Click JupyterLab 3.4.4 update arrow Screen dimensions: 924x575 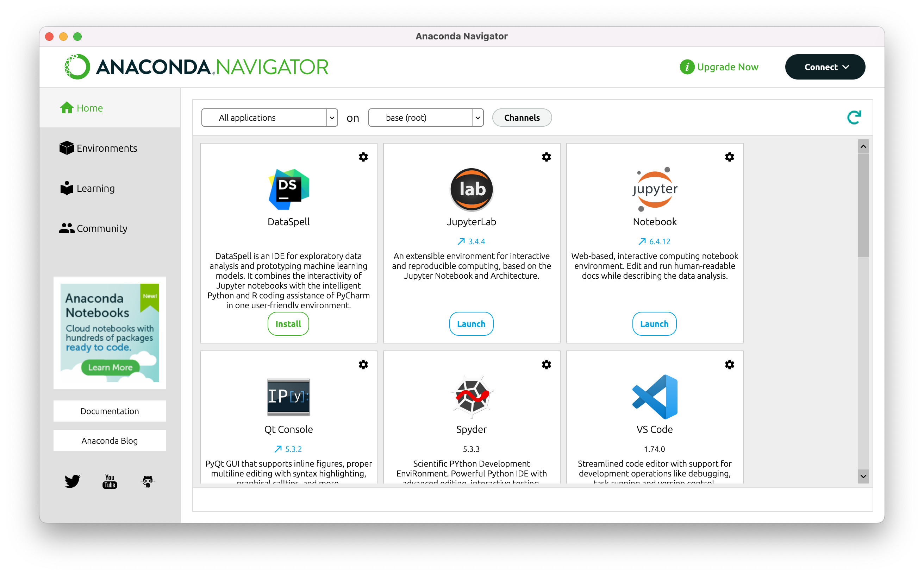461,241
